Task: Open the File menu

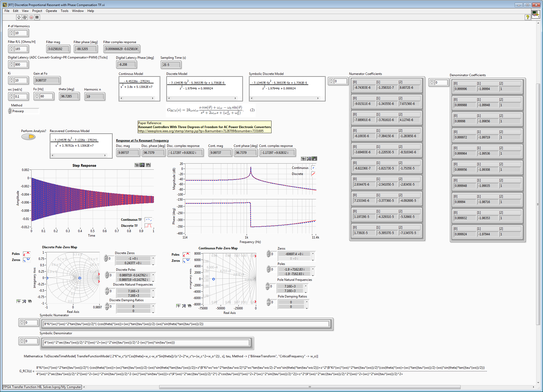Action: [7, 11]
